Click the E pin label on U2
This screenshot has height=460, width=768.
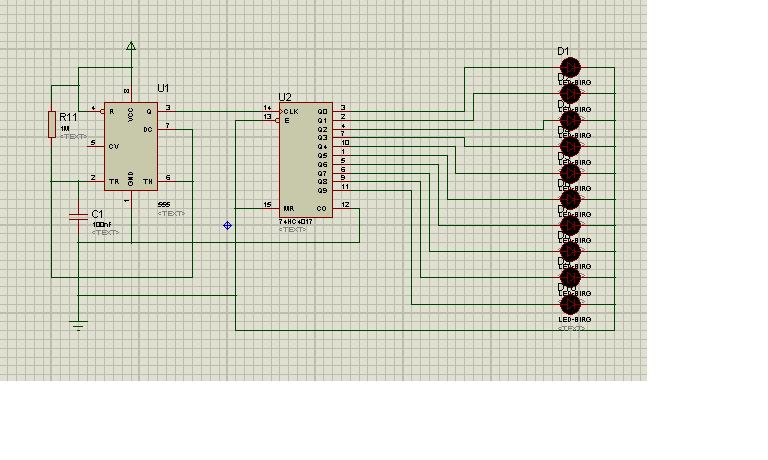coord(287,121)
